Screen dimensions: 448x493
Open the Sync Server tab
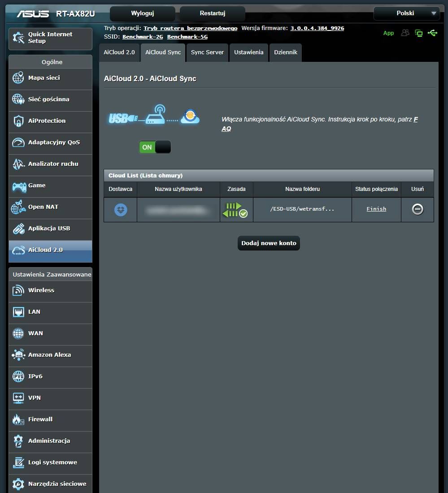pyautogui.click(x=207, y=52)
